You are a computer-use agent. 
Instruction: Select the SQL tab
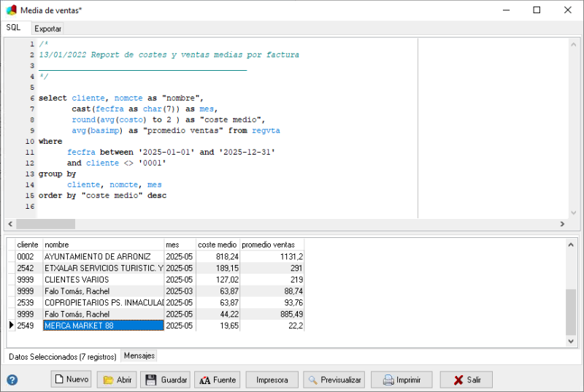pos(14,28)
